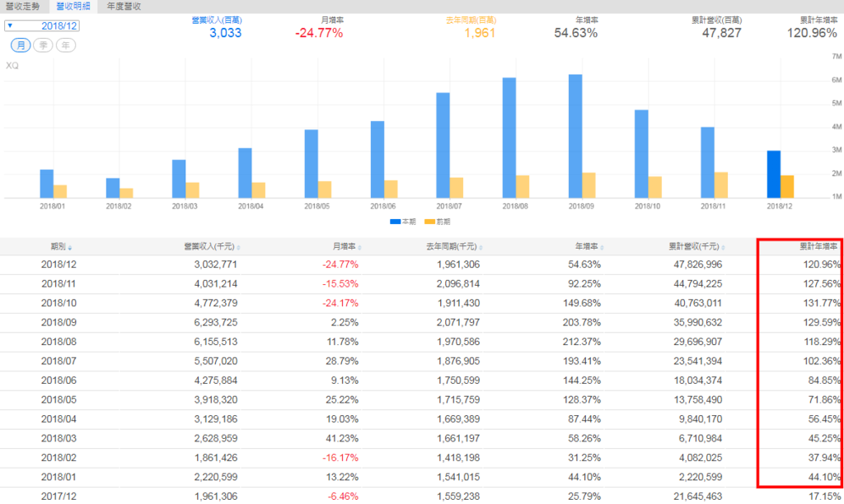Select table row 2018/08

(422, 342)
